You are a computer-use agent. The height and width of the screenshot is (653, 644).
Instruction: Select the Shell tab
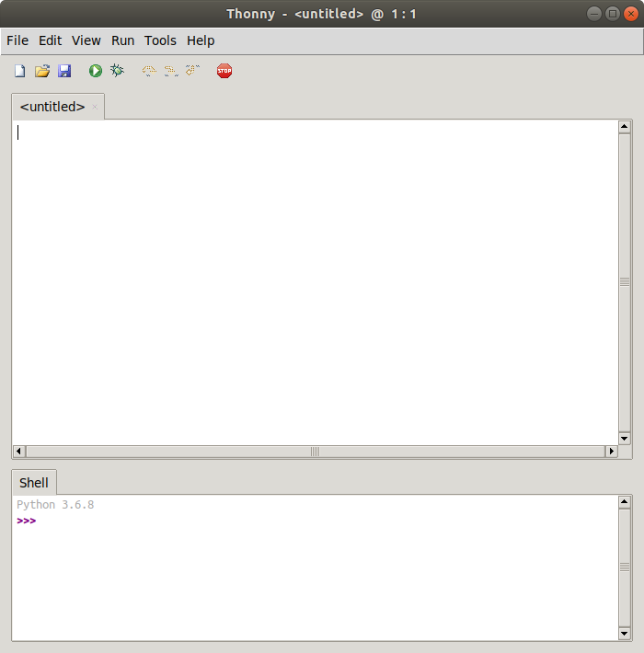[x=34, y=483]
